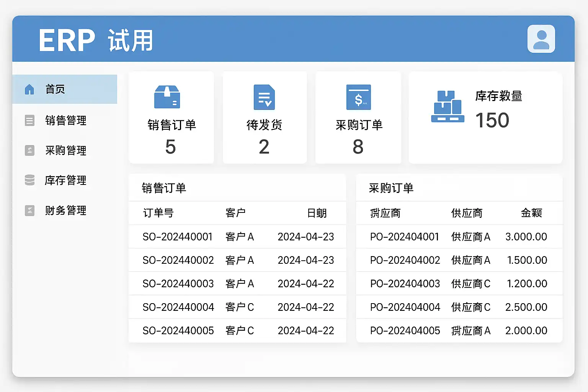588x392 pixels.
Task: Click the user profile avatar icon
Action: coord(541,39)
